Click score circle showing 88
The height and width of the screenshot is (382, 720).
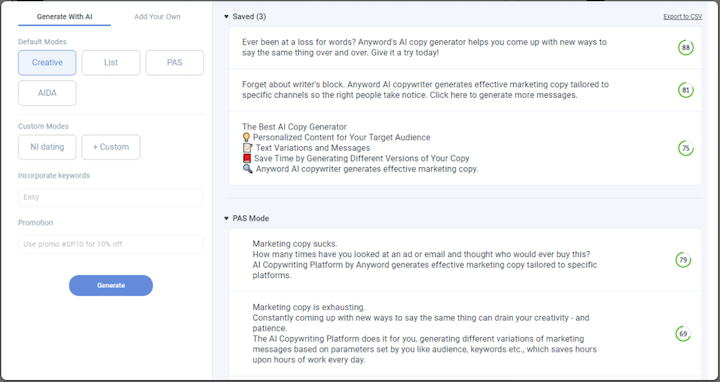pos(686,47)
